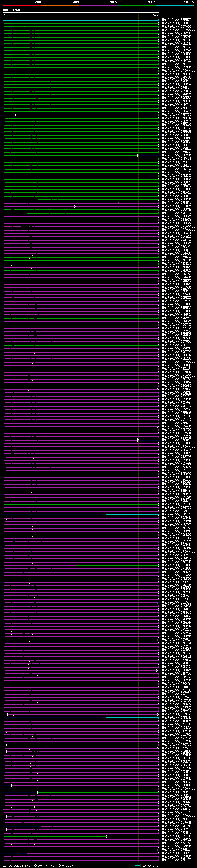Open hit UniRef100_A2X6A0
This screenshot has width=197, height=868.
[176, 403]
